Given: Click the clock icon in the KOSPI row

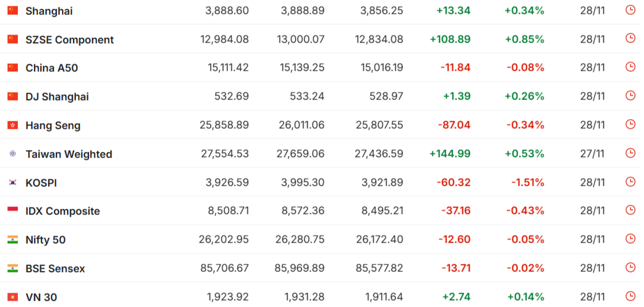Looking at the screenshot, I should point(630,182).
